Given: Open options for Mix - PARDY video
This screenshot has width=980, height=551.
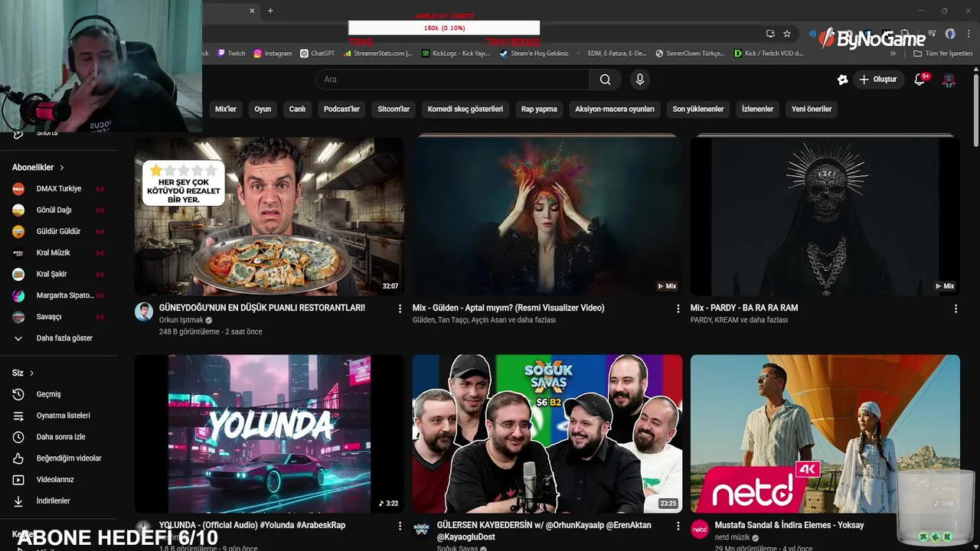Looking at the screenshot, I should tap(955, 308).
